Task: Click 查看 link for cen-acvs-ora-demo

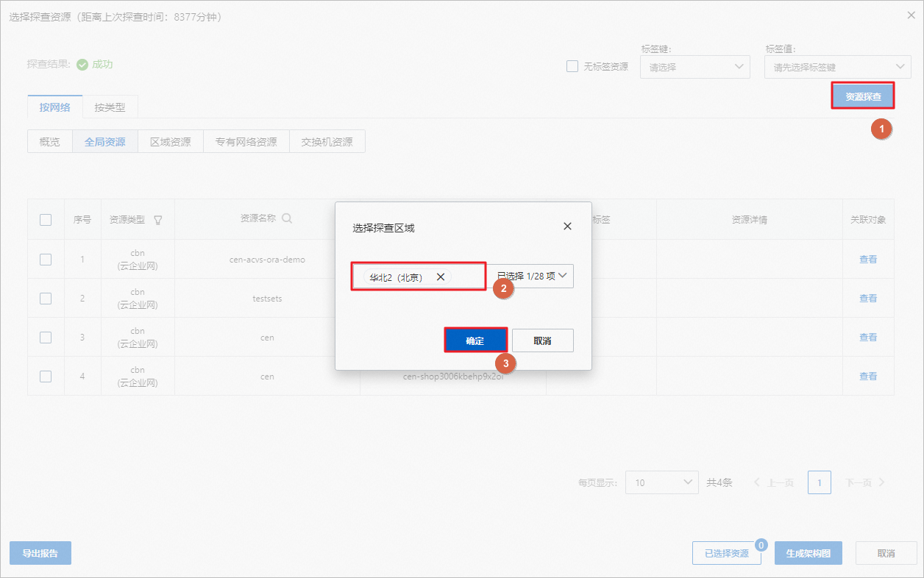Action: [868, 259]
